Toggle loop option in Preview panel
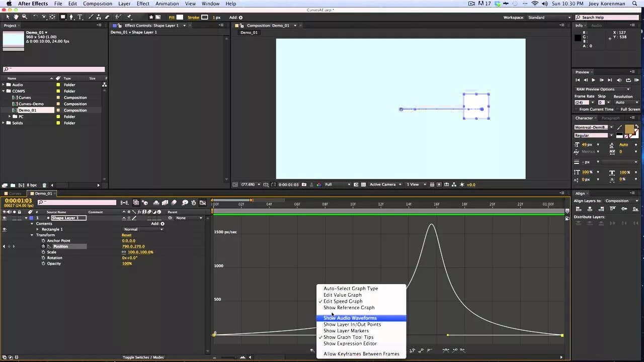The width and height of the screenshot is (644, 362). 628,80
